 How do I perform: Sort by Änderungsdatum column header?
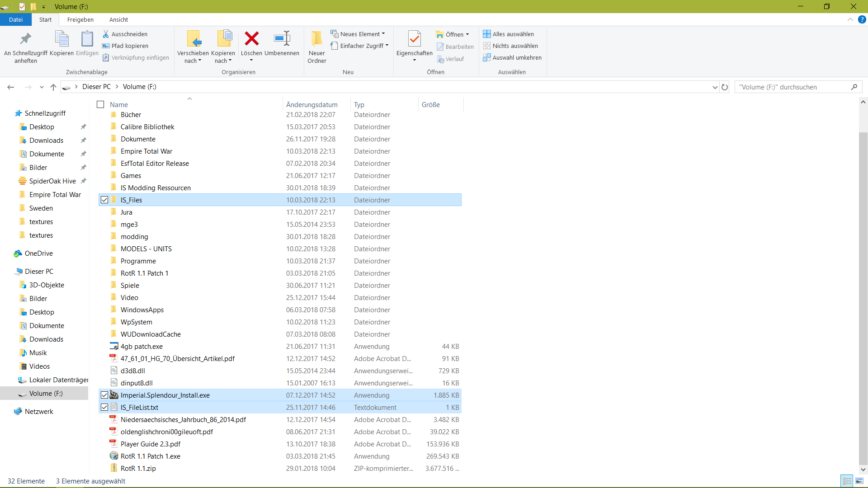(x=316, y=104)
